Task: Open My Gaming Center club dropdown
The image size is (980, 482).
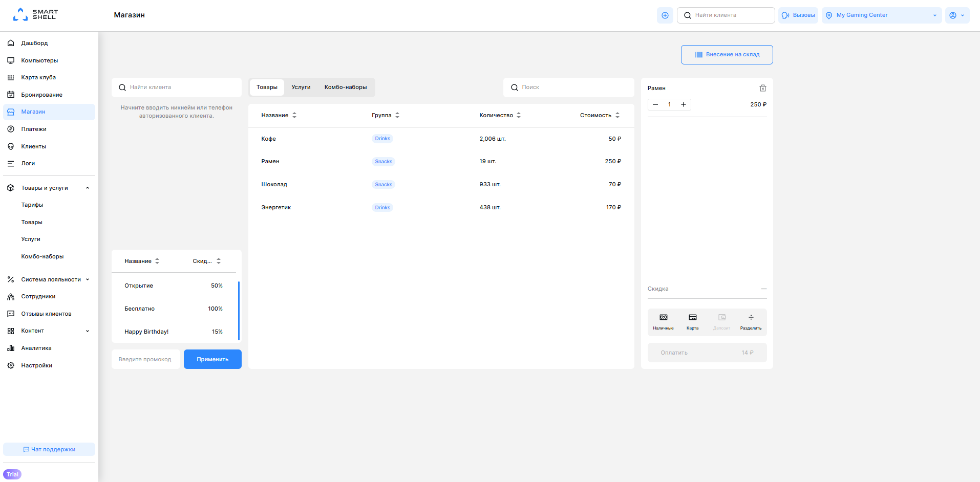Action: [882, 15]
